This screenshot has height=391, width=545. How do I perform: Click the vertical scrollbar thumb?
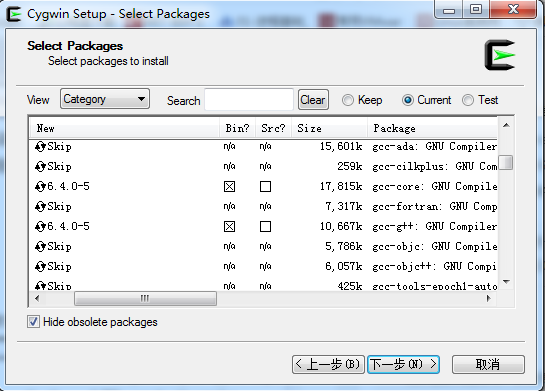pyautogui.click(x=506, y=162)
